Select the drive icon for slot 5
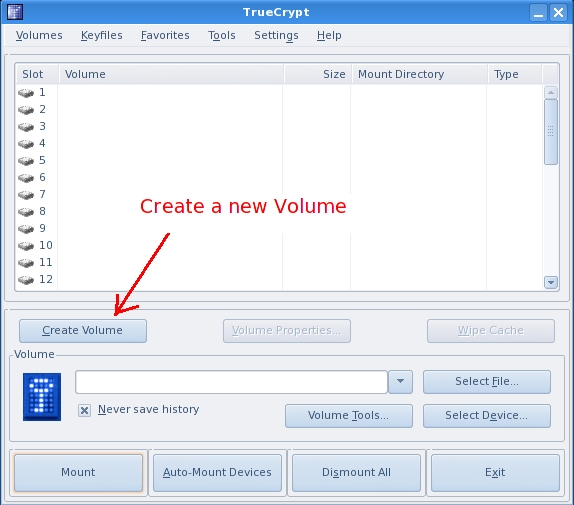The image size is (574, 505). (26, 161)
